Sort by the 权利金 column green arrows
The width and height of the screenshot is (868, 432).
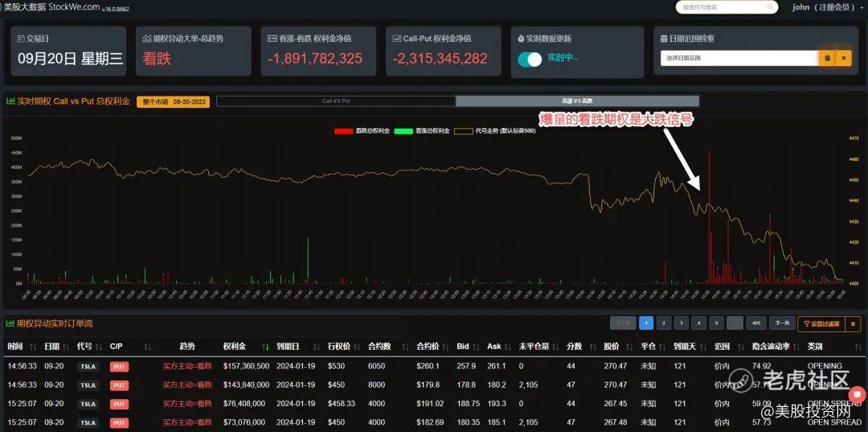tap(266, 347)
